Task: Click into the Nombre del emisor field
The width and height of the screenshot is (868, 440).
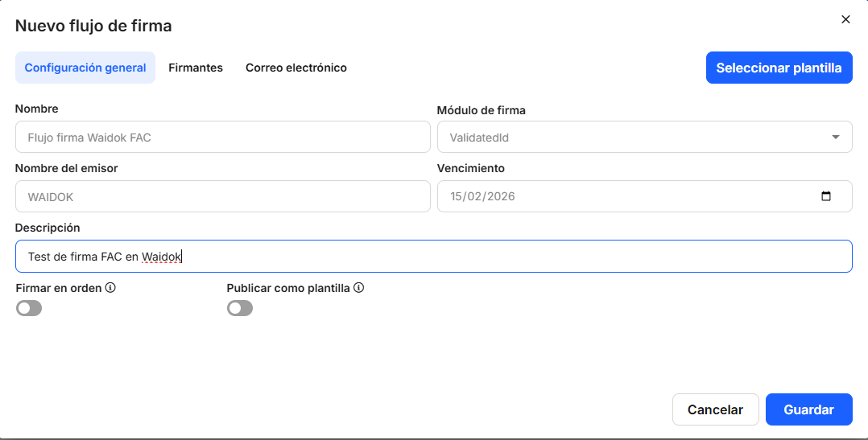Action: [x=222, y=196]
